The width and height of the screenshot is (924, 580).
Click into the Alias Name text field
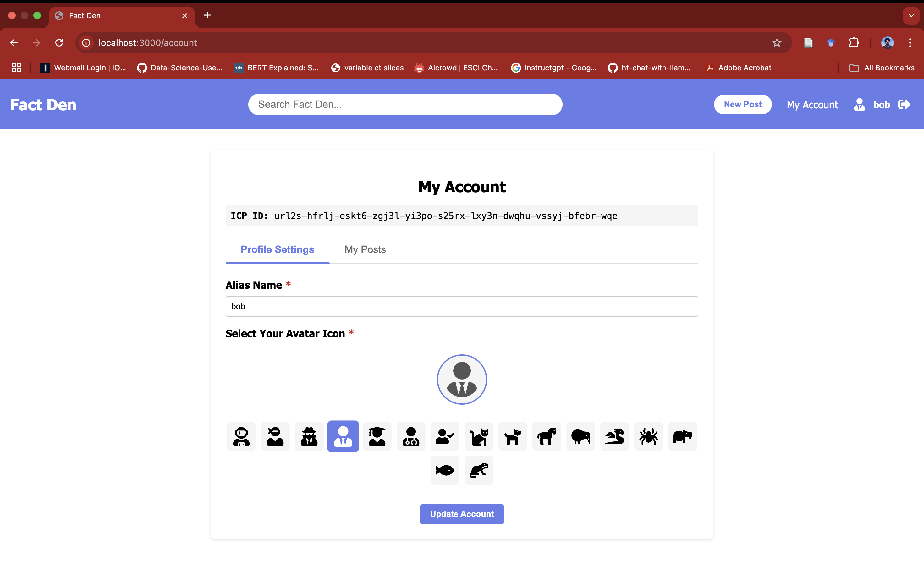pyautogui.click(x=462, y=306)
